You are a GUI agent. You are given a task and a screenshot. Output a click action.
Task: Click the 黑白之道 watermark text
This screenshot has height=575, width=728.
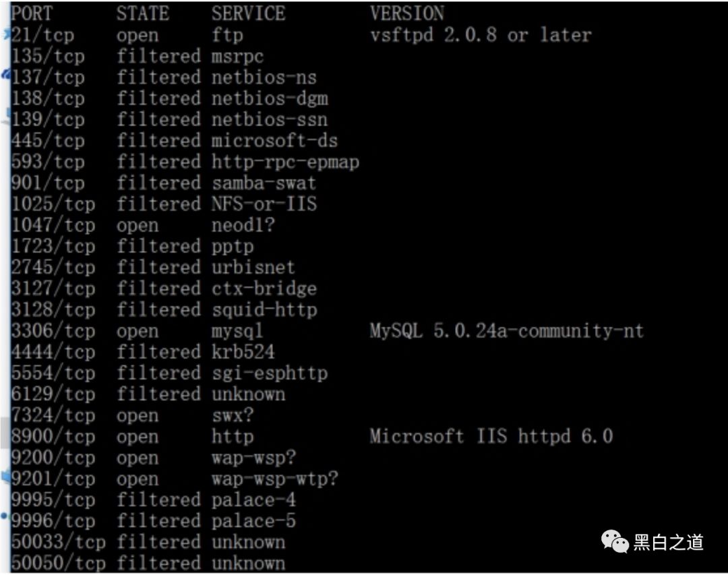click(x=668, y=541)
